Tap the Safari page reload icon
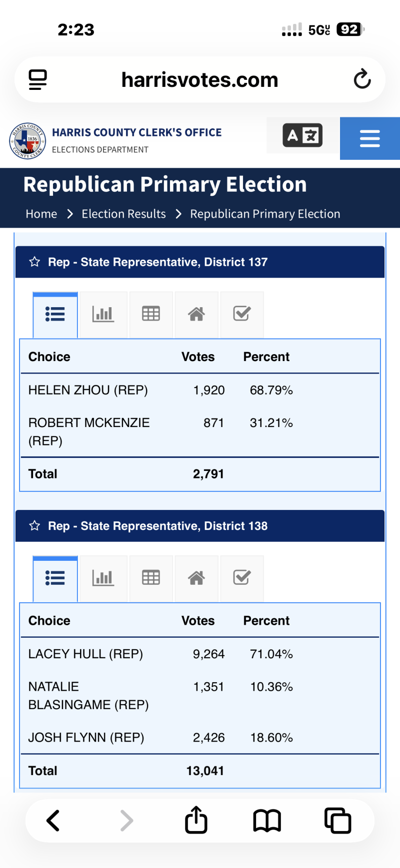 tap(362, 79)
